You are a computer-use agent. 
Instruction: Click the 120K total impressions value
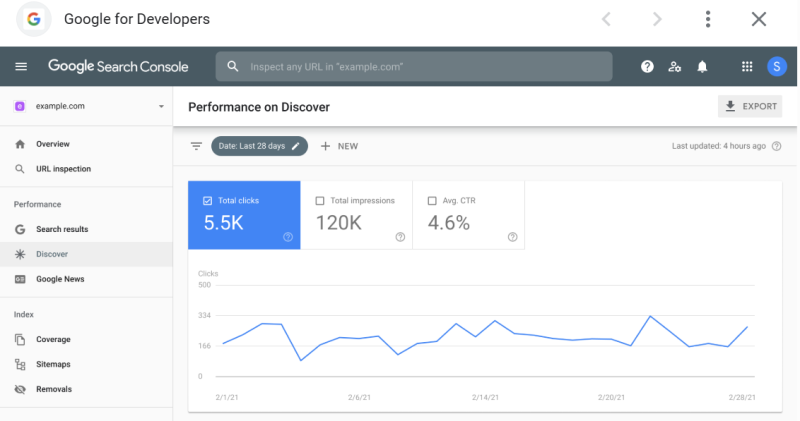(x=339, y=223)
